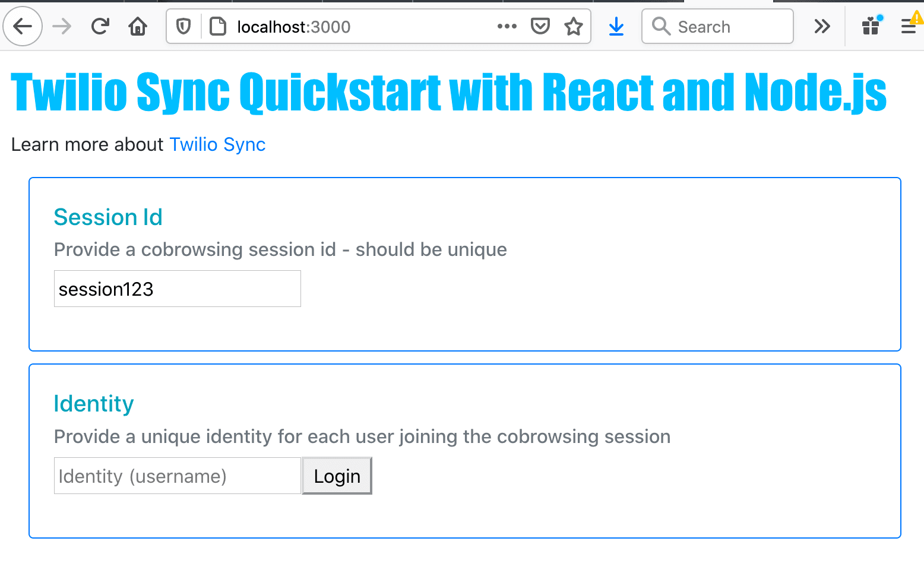Click the forward navigation arrow
Screen dimensions: 924x576
61,26
